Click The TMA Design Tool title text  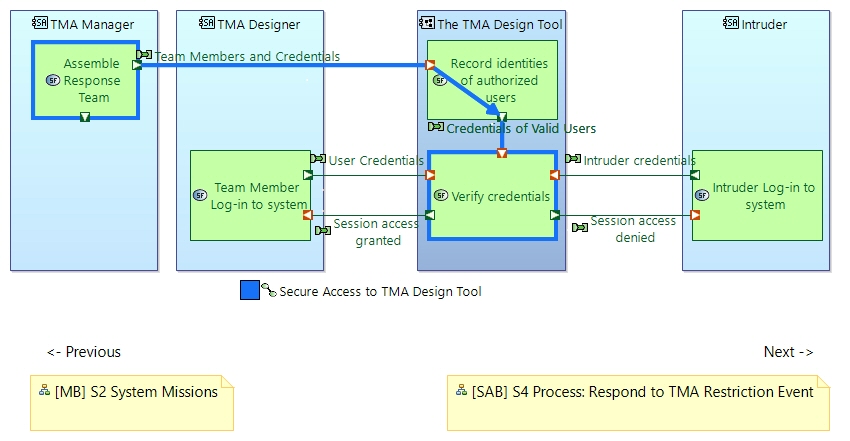click(500, 24)
